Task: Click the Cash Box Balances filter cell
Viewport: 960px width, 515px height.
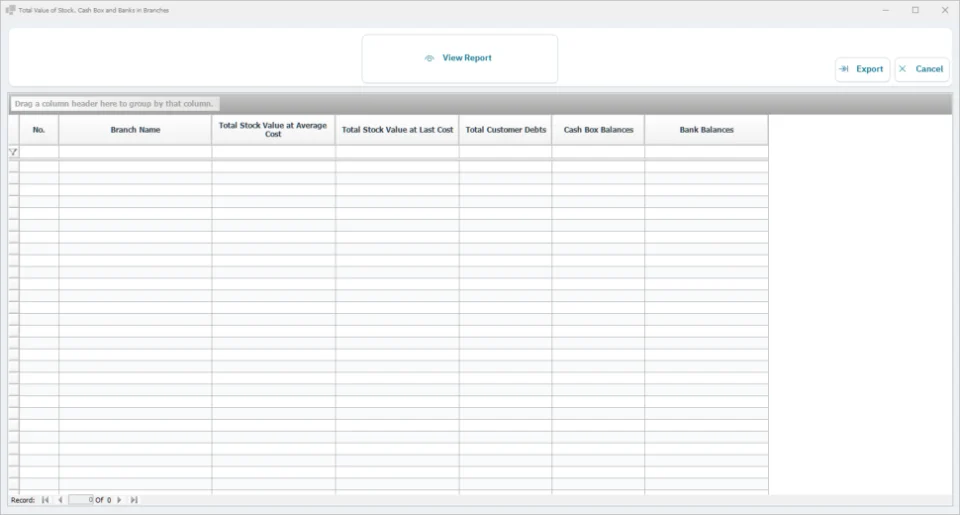Action: click(598, 152)
